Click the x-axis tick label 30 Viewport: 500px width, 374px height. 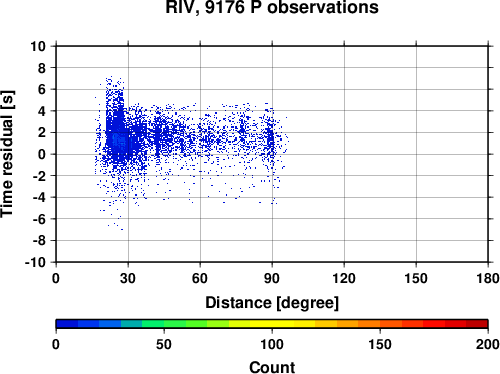128,278
